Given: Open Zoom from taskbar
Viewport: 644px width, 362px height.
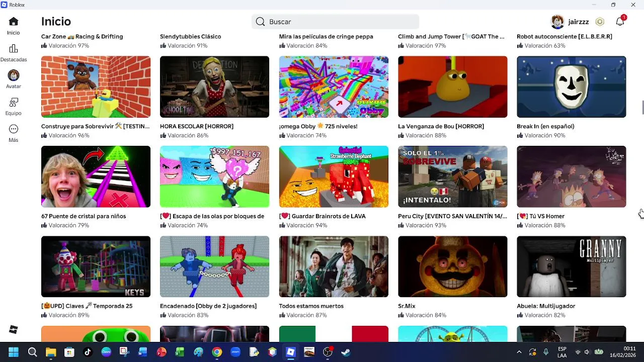Looking at the screenshot, I should pos(235,352).
